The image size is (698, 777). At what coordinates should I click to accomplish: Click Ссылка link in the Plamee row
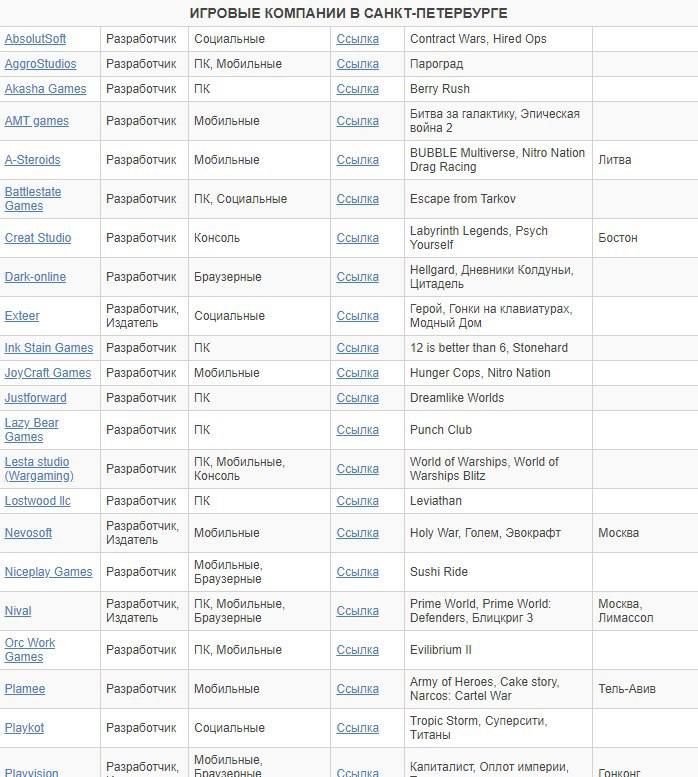357,689
